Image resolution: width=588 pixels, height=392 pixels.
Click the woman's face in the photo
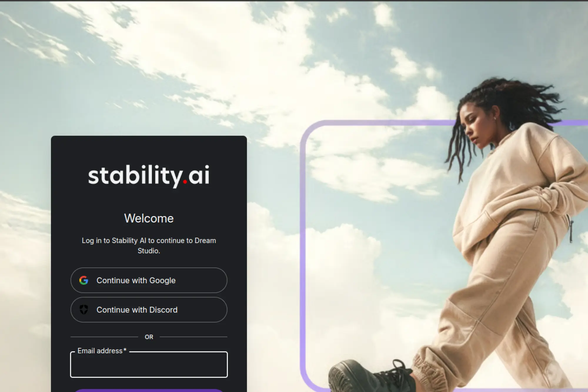click(x=475, y=124)
